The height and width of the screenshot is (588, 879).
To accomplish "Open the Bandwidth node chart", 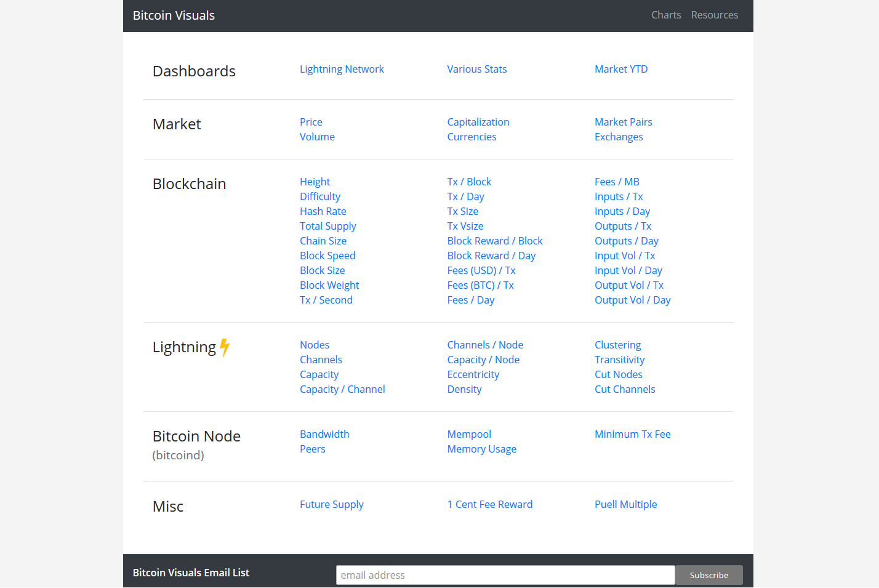I will [324, 434].
